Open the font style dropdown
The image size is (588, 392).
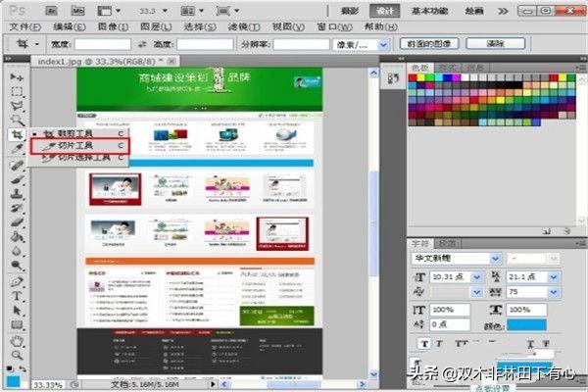pos(554,259)
